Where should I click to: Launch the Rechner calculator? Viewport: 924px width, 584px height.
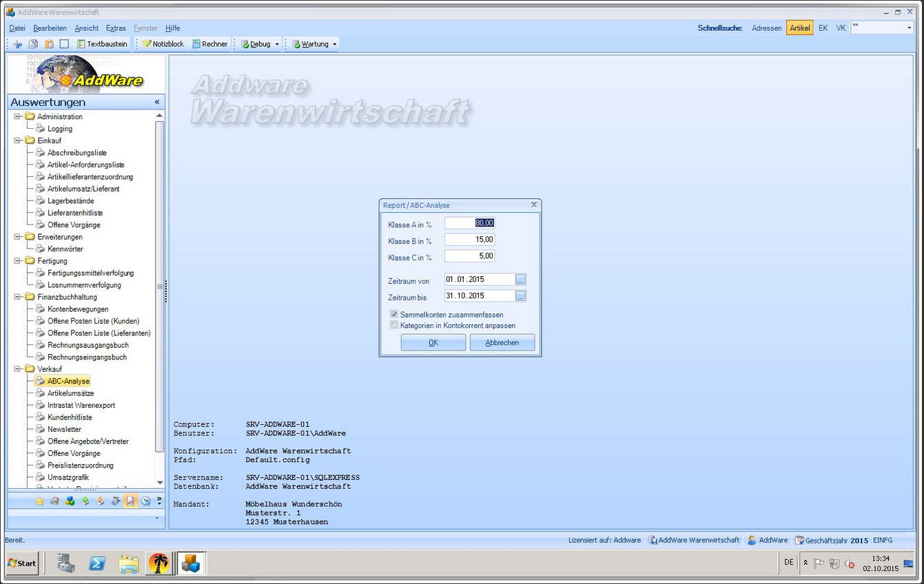(210, 44)
